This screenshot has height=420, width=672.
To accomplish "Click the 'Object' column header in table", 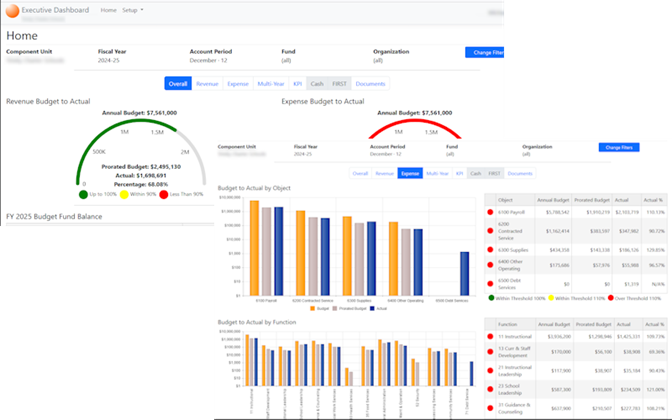I will (x=505, y=200).
